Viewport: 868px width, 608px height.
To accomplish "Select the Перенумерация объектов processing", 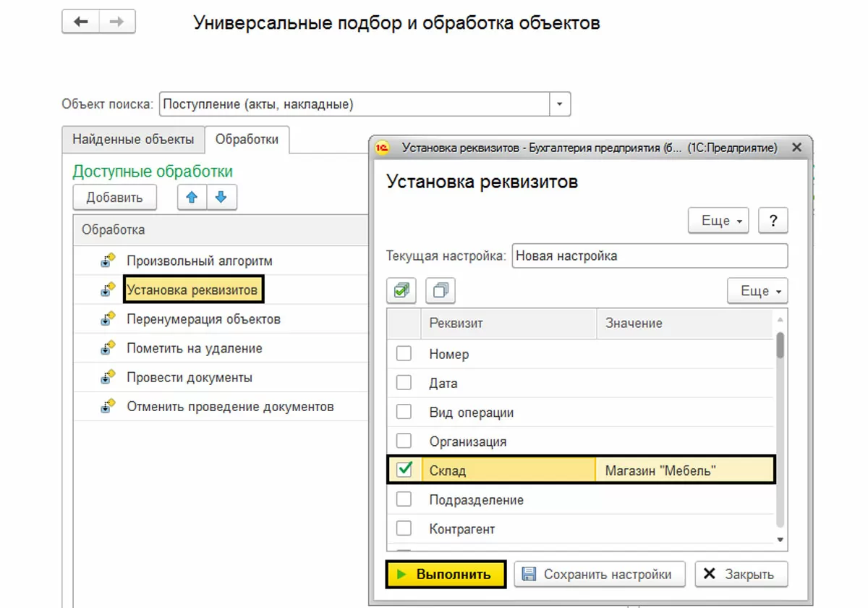I will (x=203, y=318).
